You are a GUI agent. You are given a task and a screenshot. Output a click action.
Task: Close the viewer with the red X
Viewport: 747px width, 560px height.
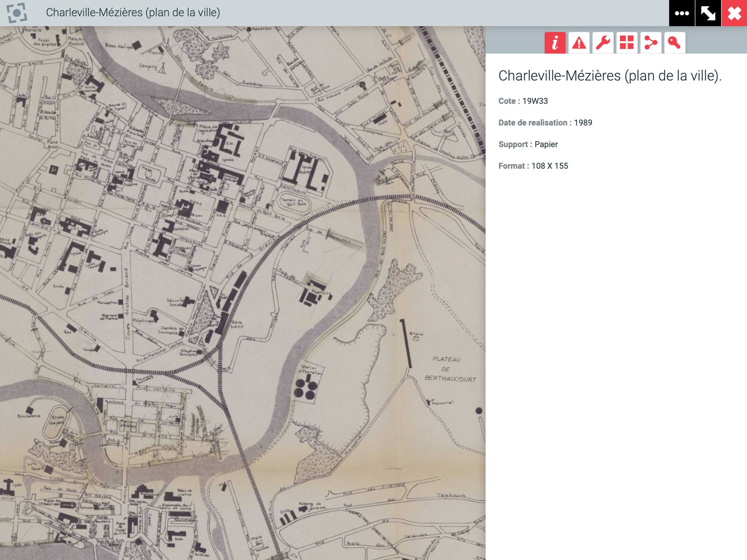click(x=734, y=13)
